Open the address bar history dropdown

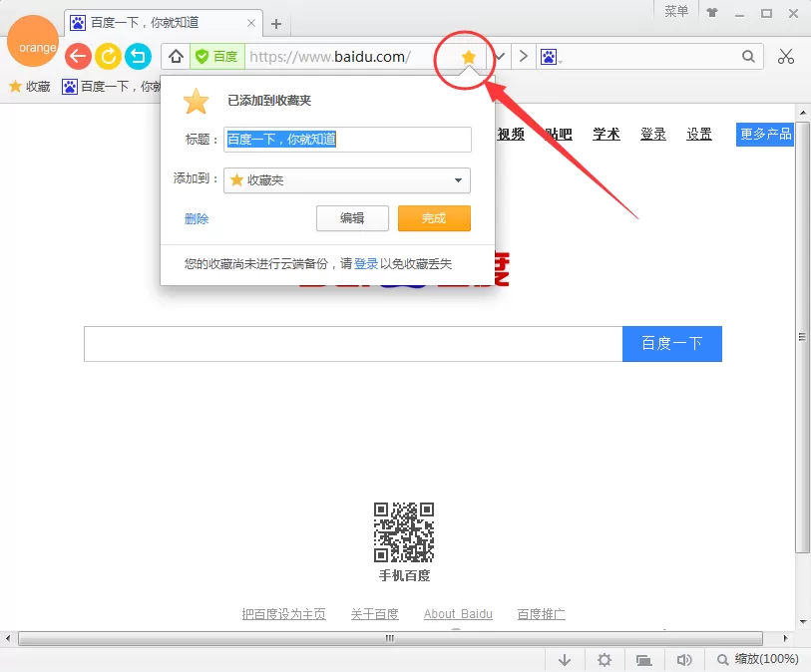pyautogui.click(x=499, y=56)
